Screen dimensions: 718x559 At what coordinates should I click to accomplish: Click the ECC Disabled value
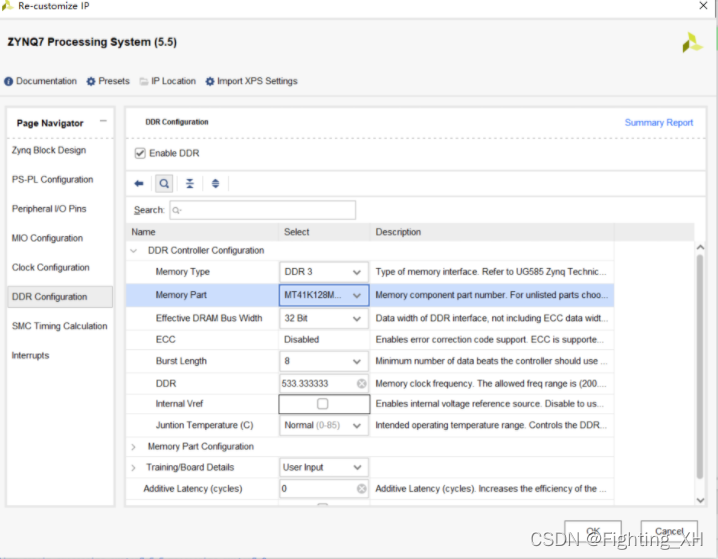tap(301, 340)
